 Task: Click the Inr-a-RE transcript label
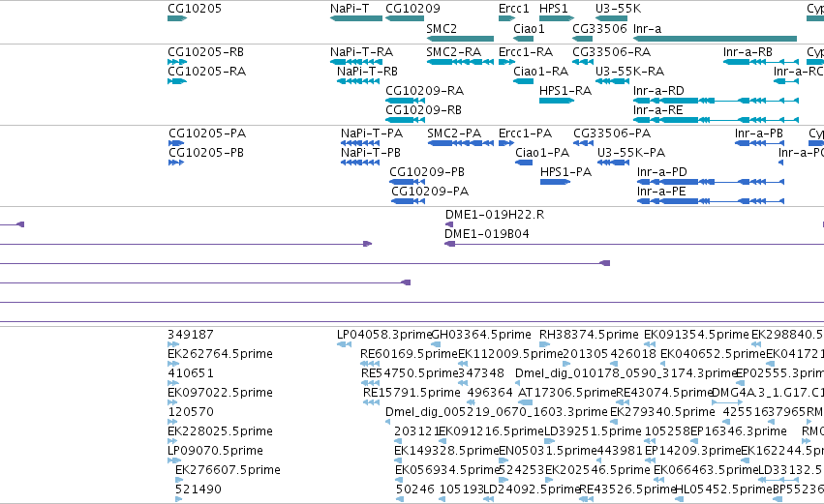point(657,110)
